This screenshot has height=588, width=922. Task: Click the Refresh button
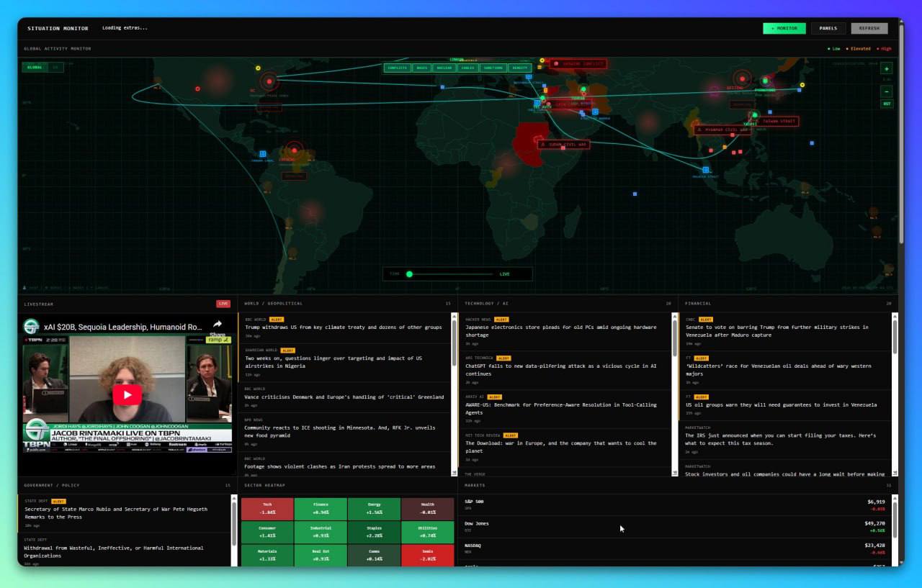[869, 29]
